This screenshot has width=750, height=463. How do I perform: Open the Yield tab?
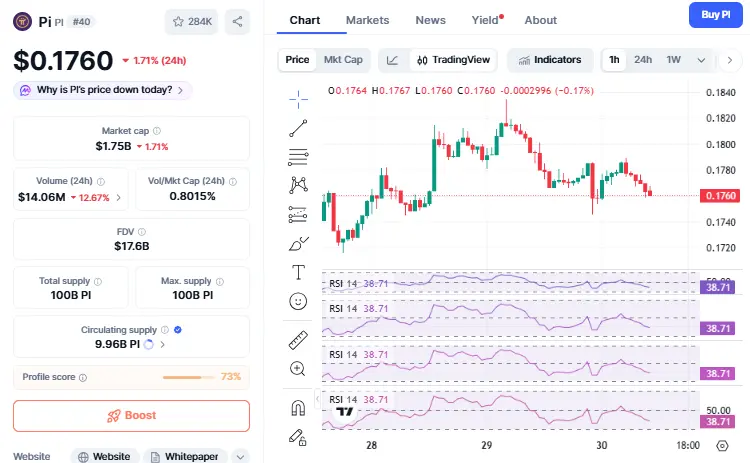coord(485,20)
